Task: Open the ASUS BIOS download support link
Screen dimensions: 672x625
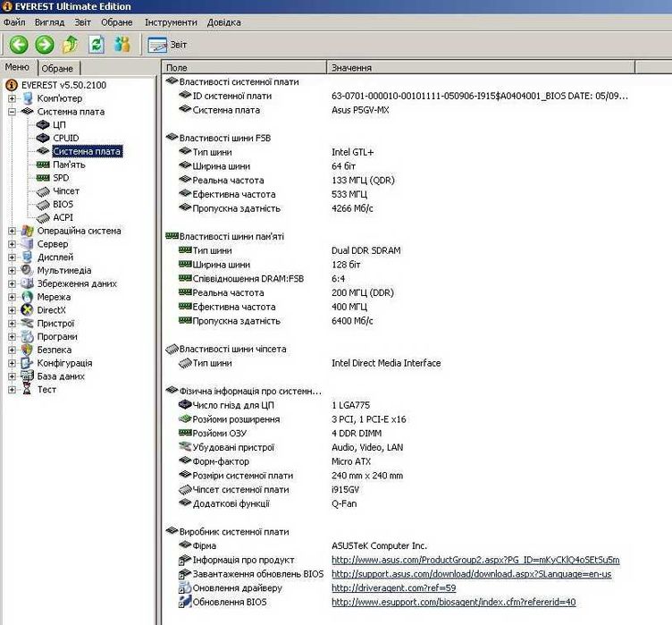Action: (472, 574)
